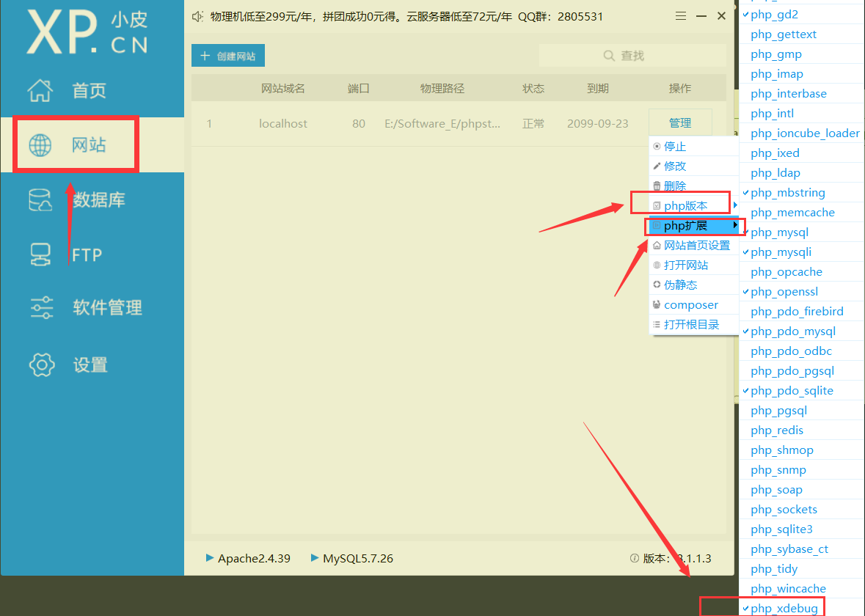The width and height of the screenshot is (865, 616).
Task: Enable php_ioncube_loader extension
Action: coord(801,133)
